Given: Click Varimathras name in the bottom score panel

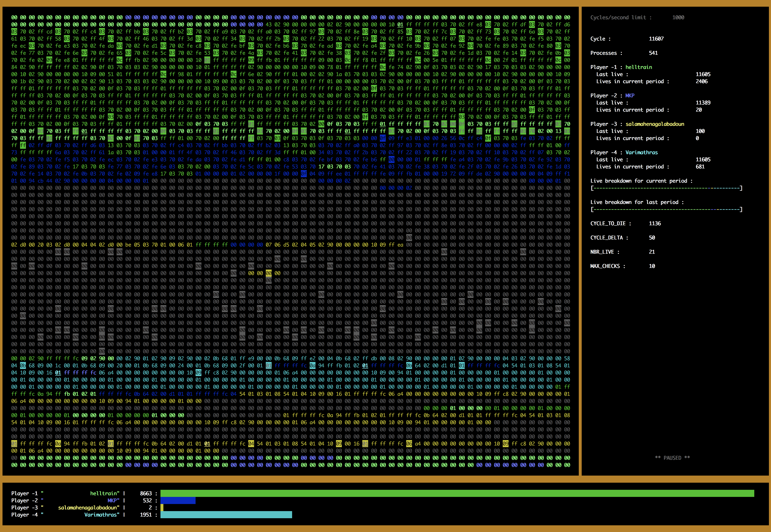Looking at the screenshot, I should point(101,515).
